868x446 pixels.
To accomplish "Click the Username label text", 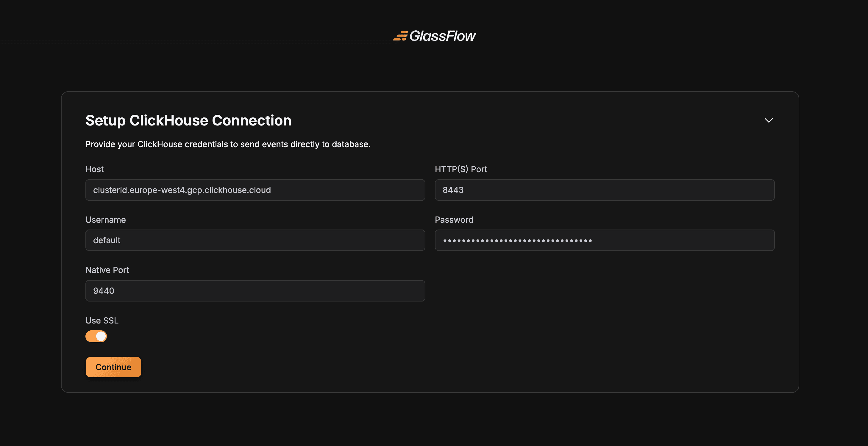I will click(x=105, y=220).
